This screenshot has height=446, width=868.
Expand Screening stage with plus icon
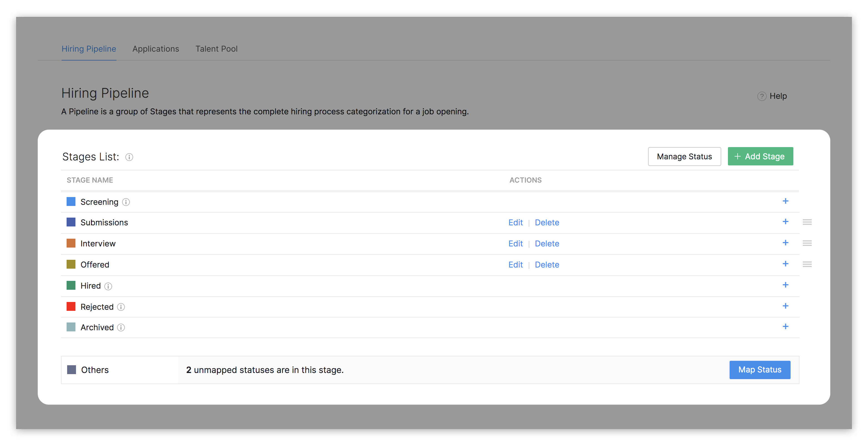pos(785,201)
